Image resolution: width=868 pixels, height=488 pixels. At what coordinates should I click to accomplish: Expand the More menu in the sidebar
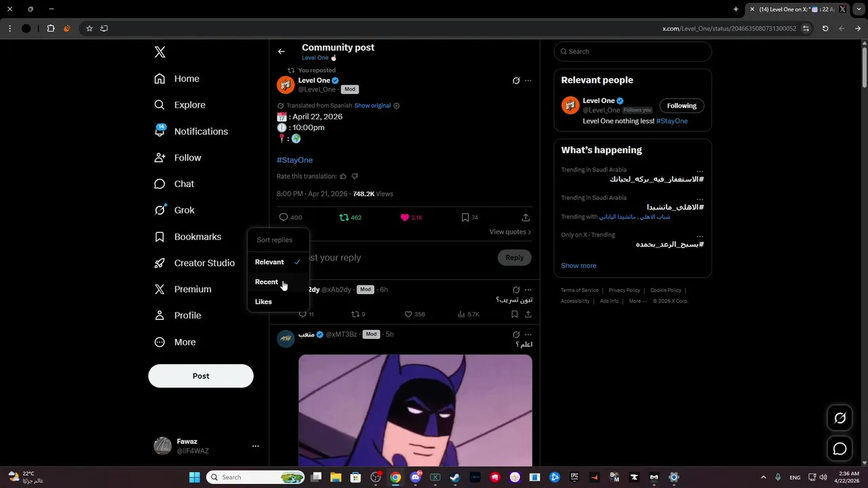175,342
